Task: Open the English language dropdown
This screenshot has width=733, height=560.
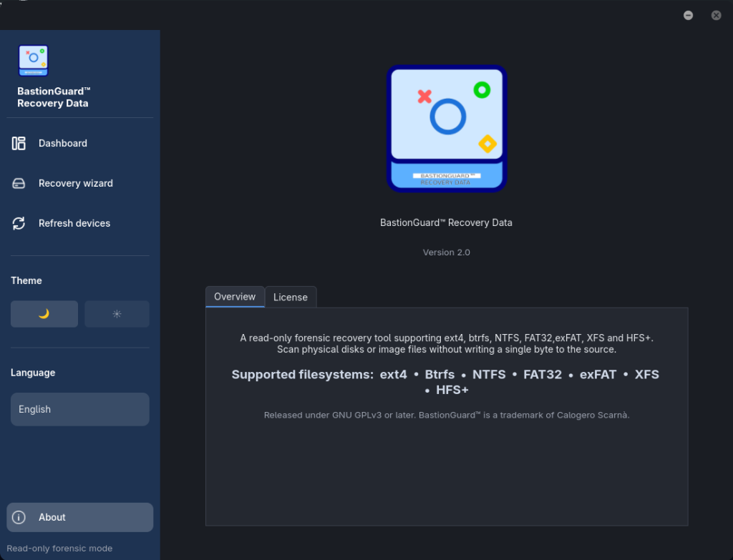Action: tap(80, 409)
